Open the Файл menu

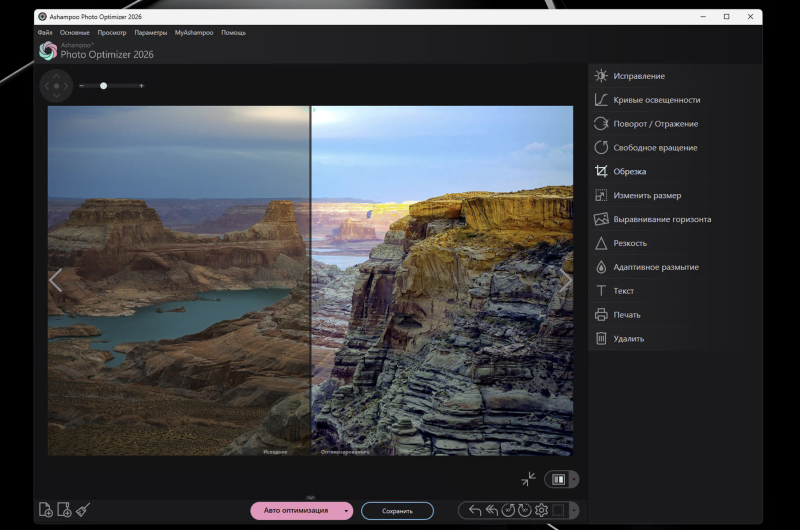[x=45, y=33]
